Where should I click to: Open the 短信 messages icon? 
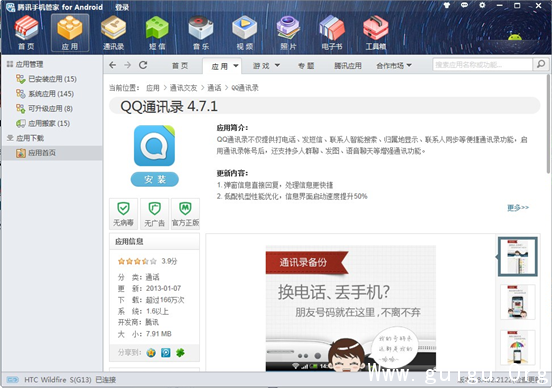click(157, 33)
